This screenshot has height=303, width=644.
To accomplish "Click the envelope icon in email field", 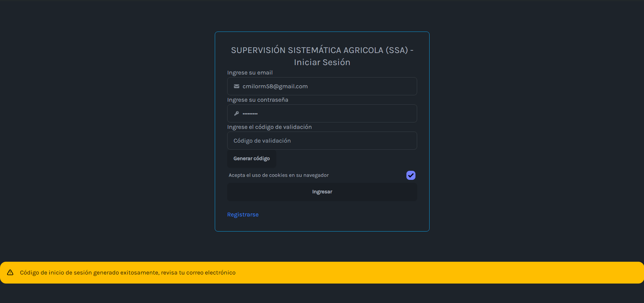I will pyautogui.click(x=237, y=86).
